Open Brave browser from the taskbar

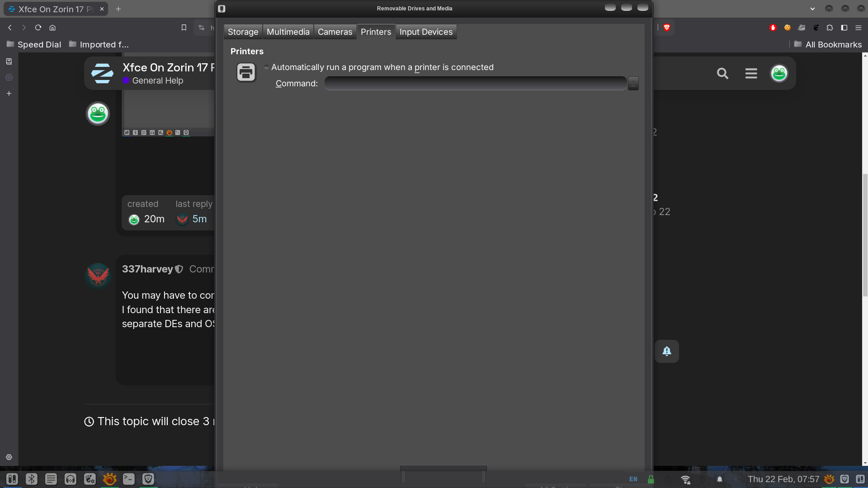(148, 479)
